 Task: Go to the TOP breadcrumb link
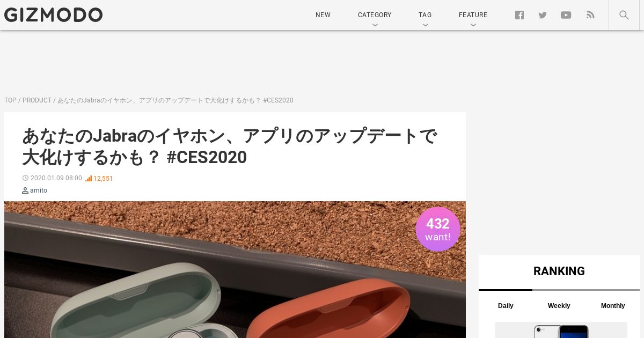pos(10,100)
